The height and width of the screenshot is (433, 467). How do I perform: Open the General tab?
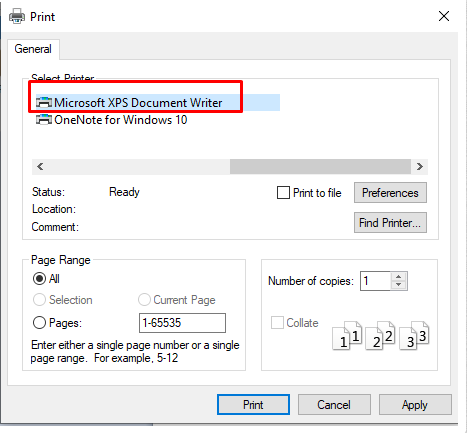point(33,49)
